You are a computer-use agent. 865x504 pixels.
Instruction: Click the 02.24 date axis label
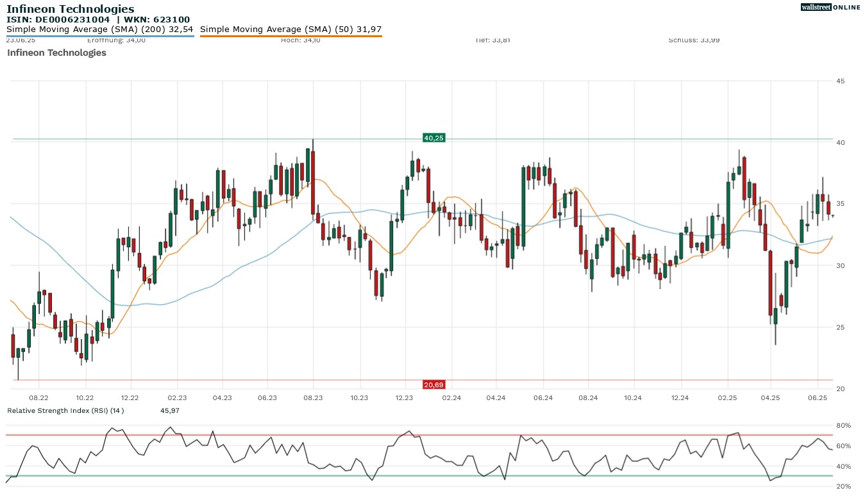[x=451, y=398]
